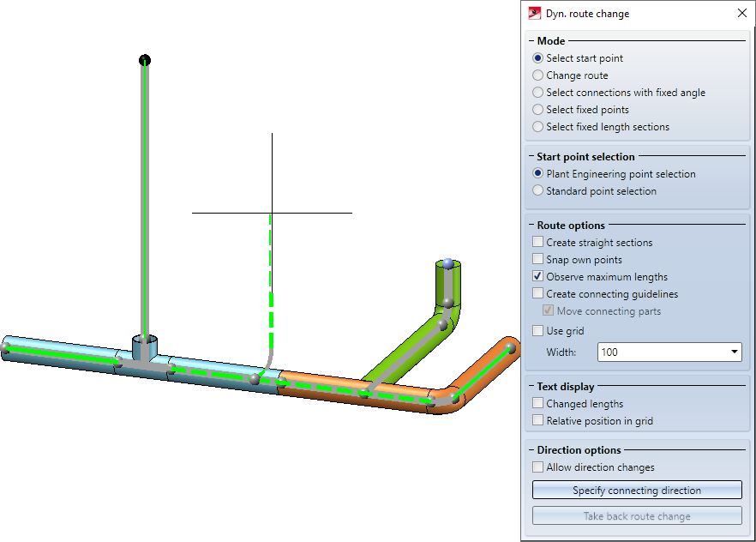Switch to Standard point selection
756x542 pixels.
538,191
